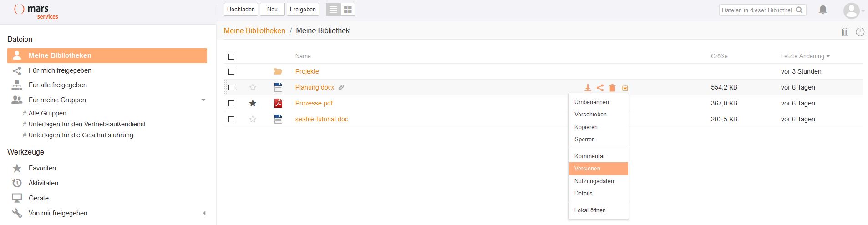Sort by Letzte Änderung column header
The height and width of the screenshot is (225, 868).
point(802,56)
